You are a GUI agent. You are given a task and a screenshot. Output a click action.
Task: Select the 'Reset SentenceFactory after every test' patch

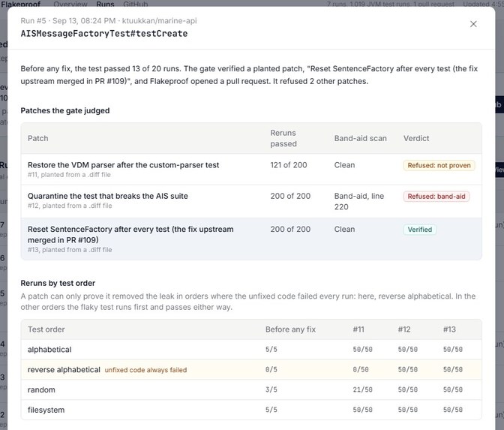coord(251,239)
